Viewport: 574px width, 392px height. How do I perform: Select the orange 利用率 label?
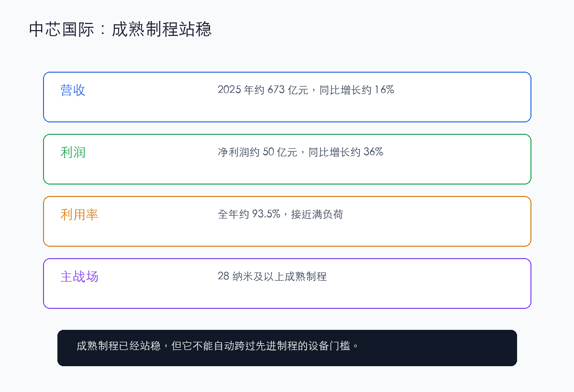click(x=79, y=214)
